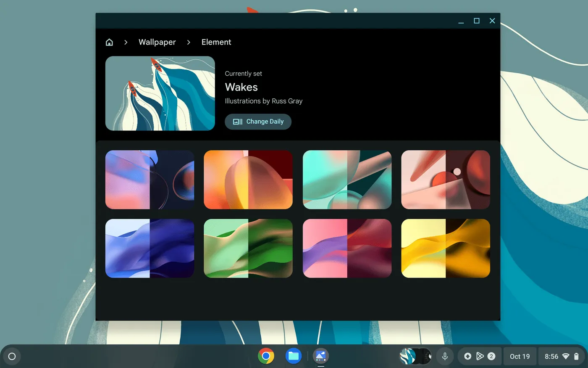This screenshot has width=588, height=368.
Task: Open quick settings at the 8:56 clock
Action: click(x=551, y=356)
